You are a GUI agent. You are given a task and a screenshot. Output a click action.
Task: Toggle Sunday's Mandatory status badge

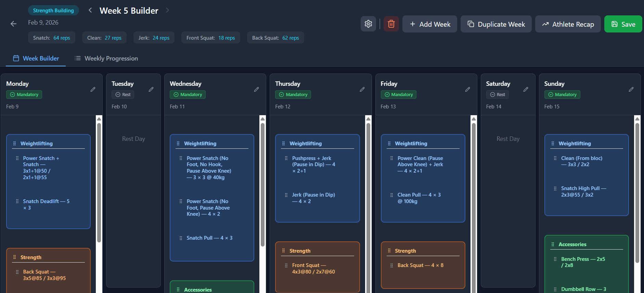[562, 95]
